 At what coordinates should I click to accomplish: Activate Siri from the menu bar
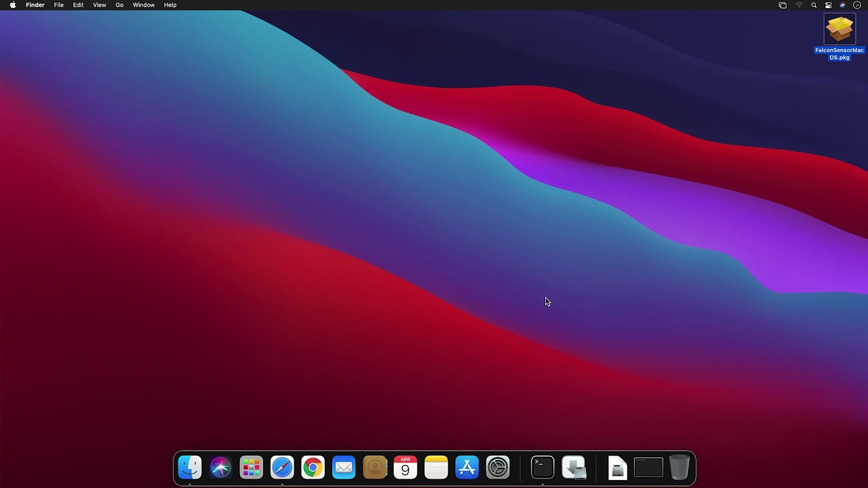[843, 5]
